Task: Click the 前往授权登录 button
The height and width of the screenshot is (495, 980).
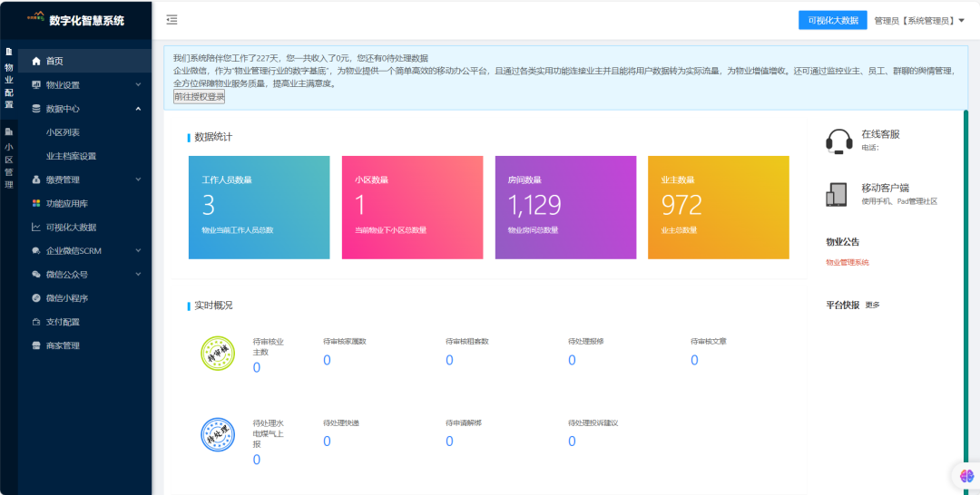Action: (x=199, y=97)
